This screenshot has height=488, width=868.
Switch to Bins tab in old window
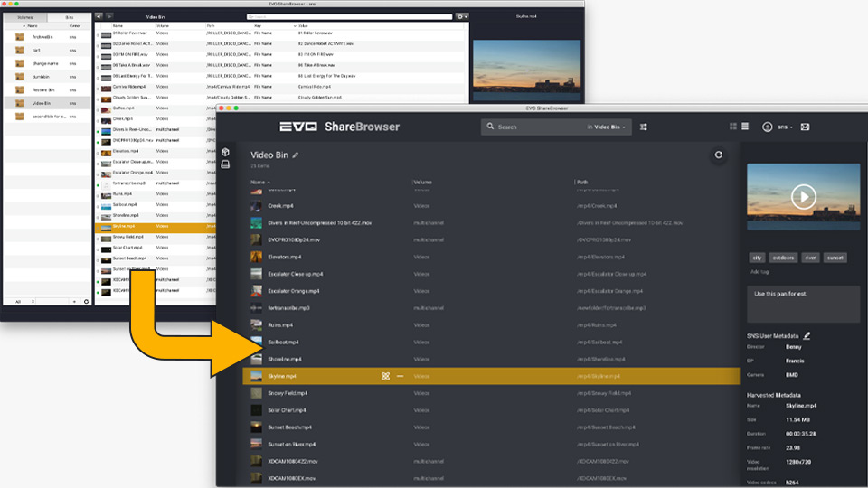70,18
